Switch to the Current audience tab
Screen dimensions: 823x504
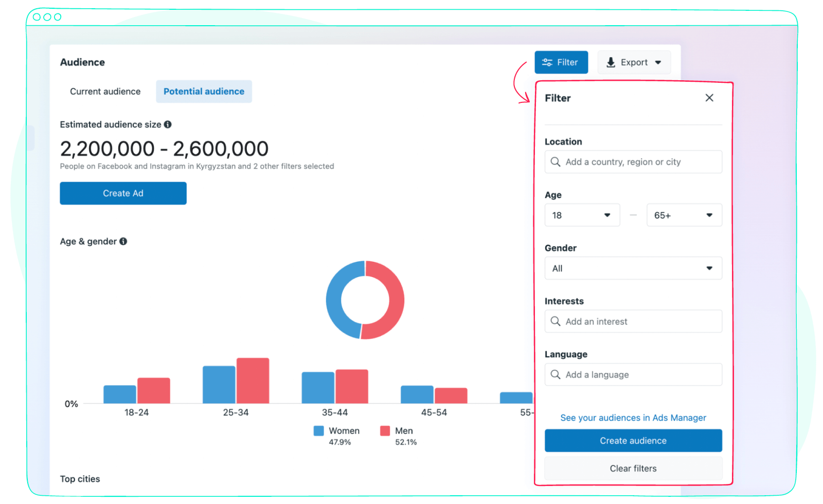pyautogui.click(x=105, y=91)
